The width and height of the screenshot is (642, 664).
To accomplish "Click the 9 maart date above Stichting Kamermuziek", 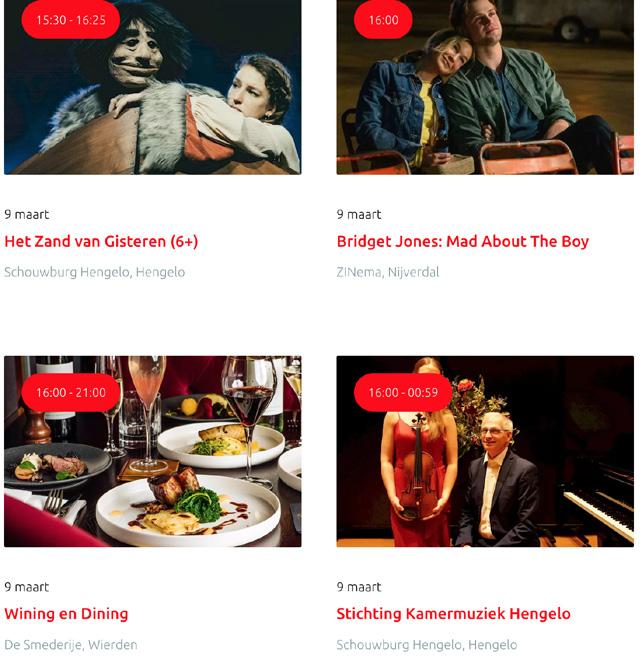I will click(x=359, y=587).
